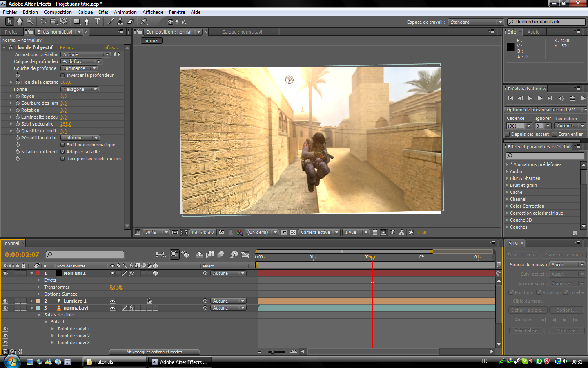Select the Text tool
Screen dimensions: 588x368
pos(97,21)
